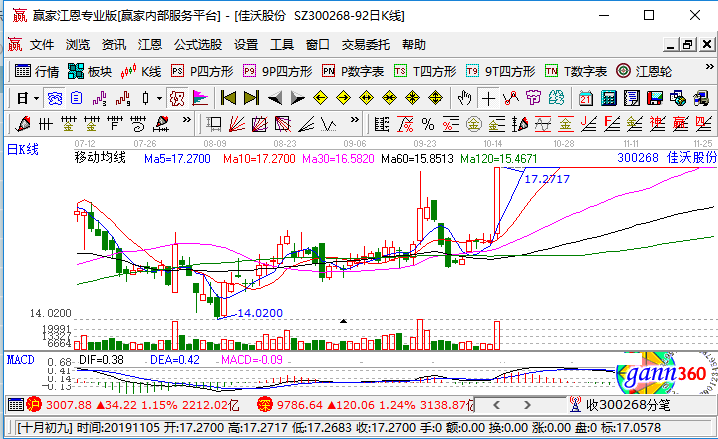Open the 工具 menu
The height and width of the screenshot is (439, 718).
[x=282, y=44]
